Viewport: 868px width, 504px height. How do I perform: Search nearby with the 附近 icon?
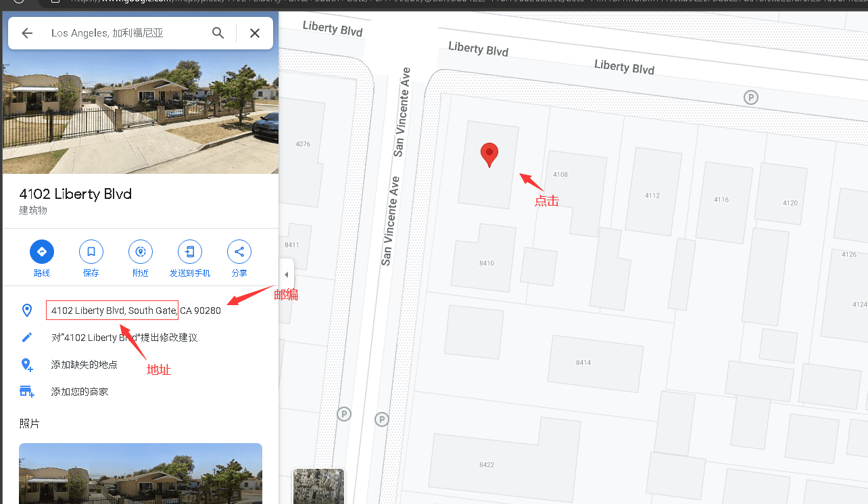pyautogui.click(x=141, y=252)
